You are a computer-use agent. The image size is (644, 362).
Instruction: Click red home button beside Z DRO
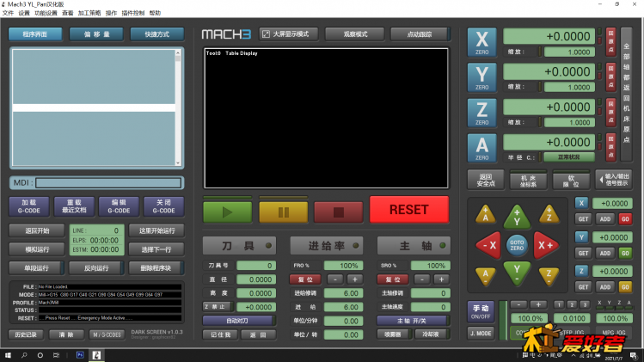tap(610, 113)
